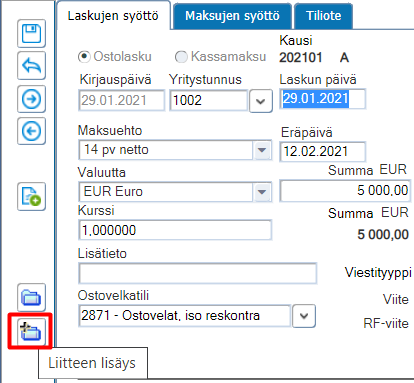Click the Laskun päivä date field
Screen dimensions: 414x383
click(323, 99)
